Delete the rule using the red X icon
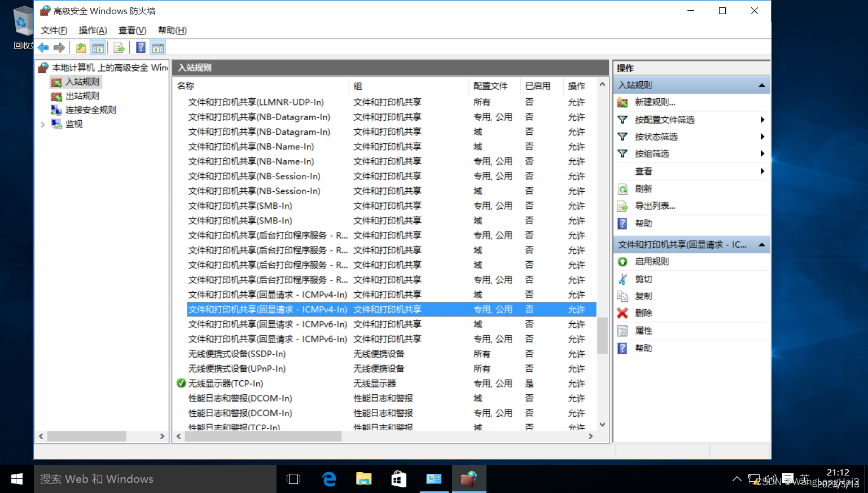 pos(623,313)
